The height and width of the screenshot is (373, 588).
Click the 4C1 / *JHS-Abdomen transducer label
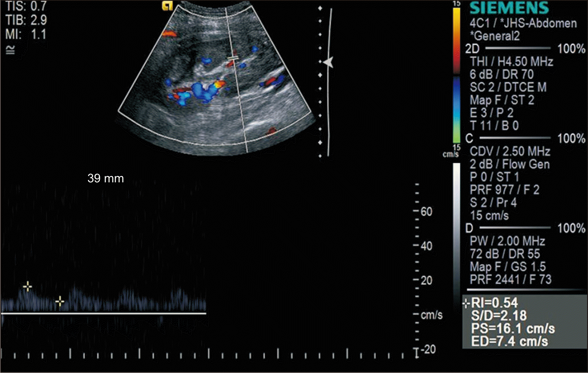pyautogui.click(x=523, y=23)
